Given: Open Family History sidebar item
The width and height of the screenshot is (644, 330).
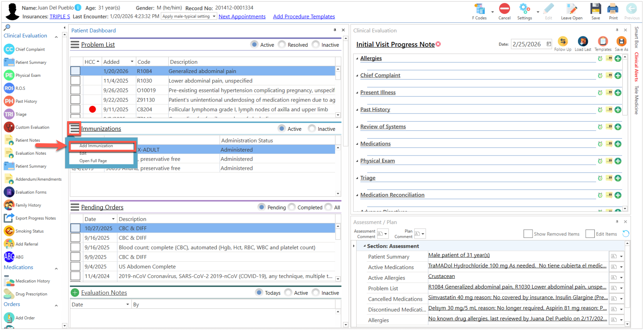Looking at the screenshot, I should point(22,205).
